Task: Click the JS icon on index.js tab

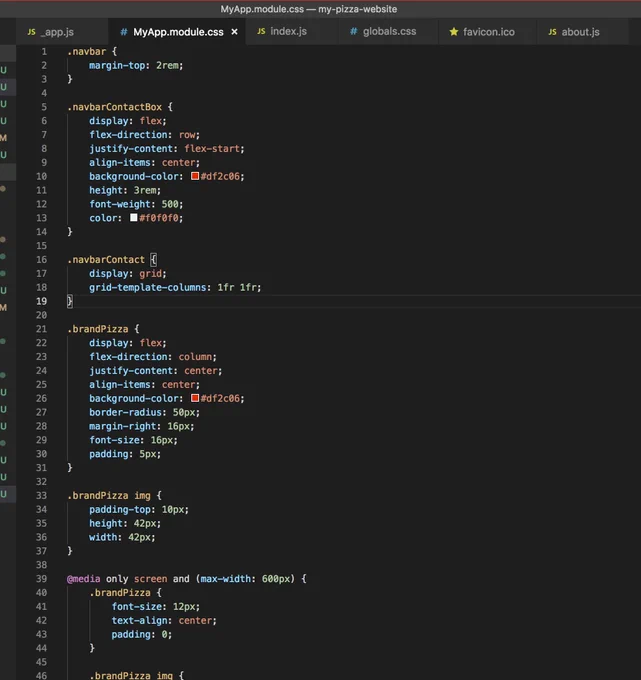Action: tap(261, 31)
